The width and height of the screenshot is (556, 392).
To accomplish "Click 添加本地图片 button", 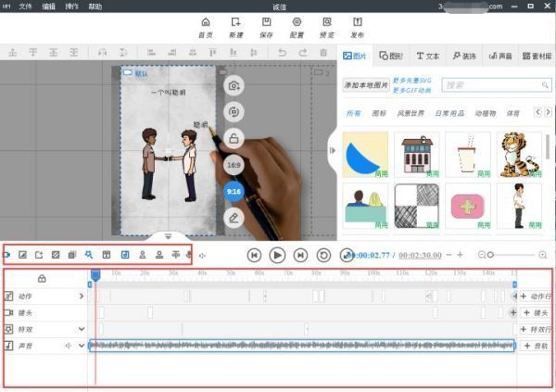I will point(366,85).
